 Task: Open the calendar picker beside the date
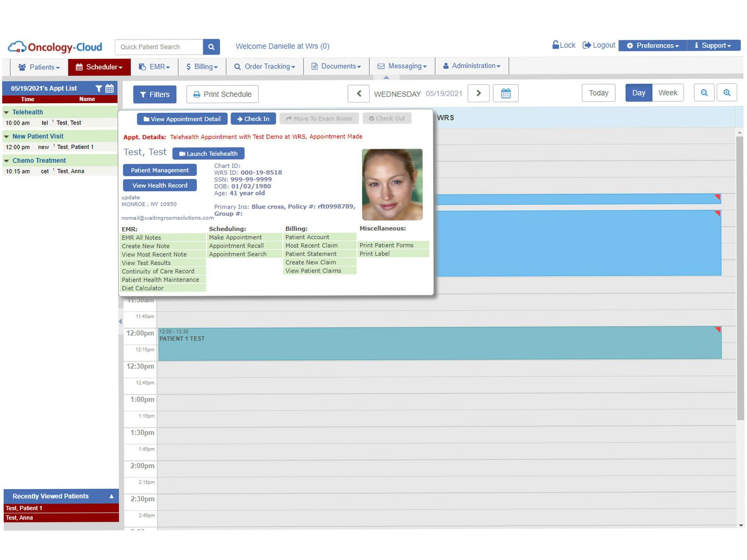pyautogui.click(x=506, y=93)
